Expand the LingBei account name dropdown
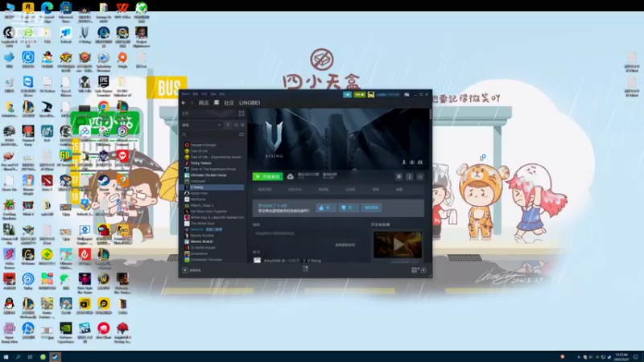The width and height of the screenshot is (644, 362). click(x=388, y=94)
